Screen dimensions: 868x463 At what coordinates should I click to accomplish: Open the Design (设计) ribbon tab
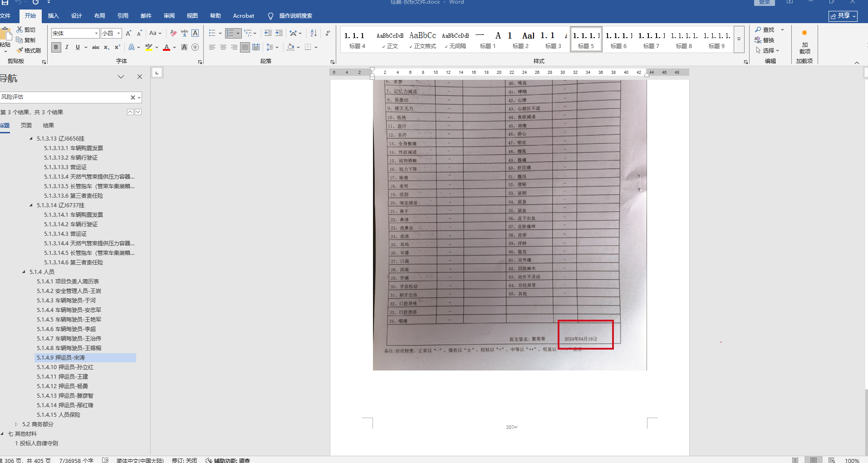point(77,16)
